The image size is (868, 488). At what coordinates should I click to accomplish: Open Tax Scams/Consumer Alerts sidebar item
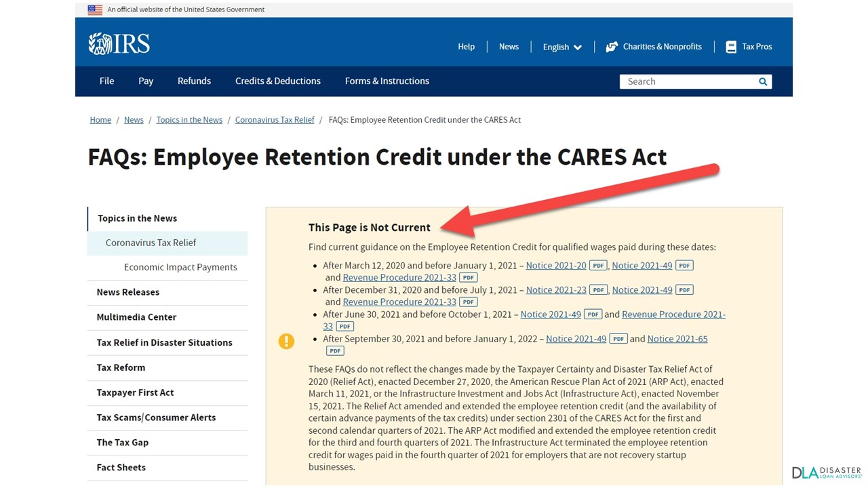click(156, 418)
